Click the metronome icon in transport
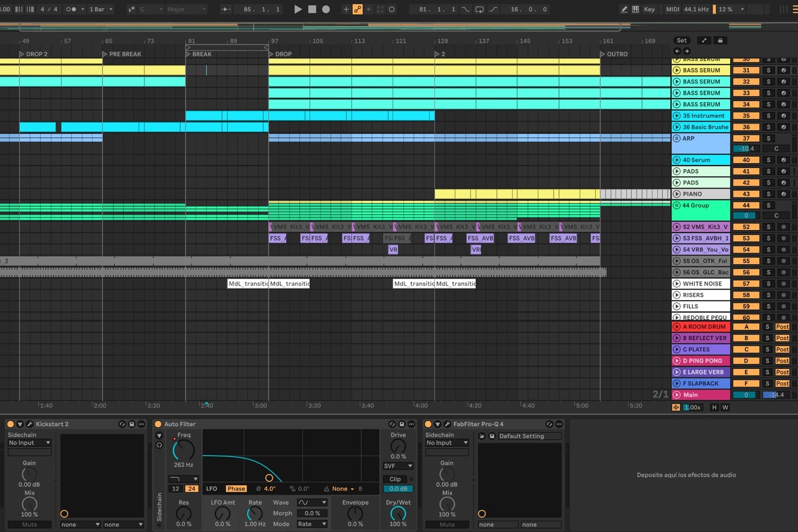This screenshot has height=532, width=798. click(x=71, y=9)
